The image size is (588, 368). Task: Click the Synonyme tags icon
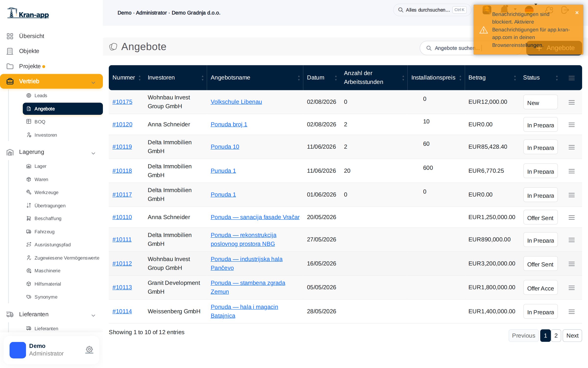click(x=29, y=297)
